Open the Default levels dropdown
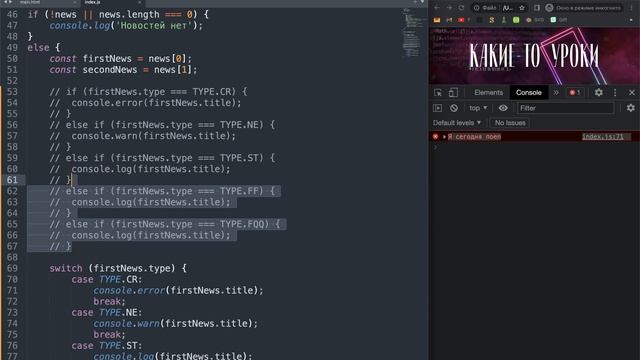Viewport: 640px width, 360px height. point(457,123)
